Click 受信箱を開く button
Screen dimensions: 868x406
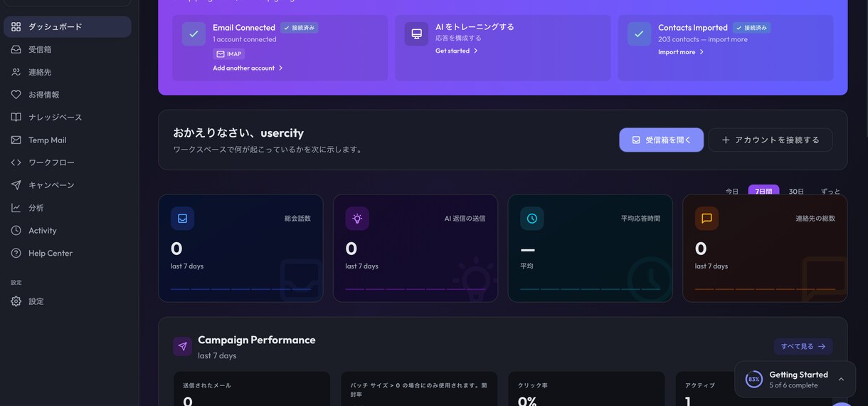tap(661, 140)
